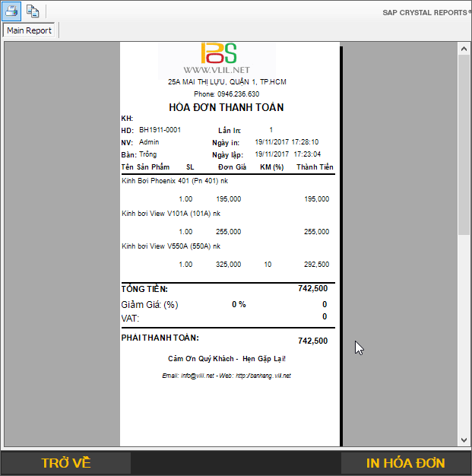Click the scrollbar up arrow
The height and width of the screenshot is (476, 472).
[464, 48]
